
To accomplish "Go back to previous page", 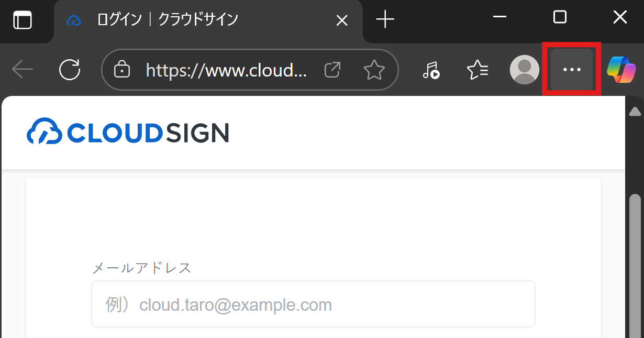I will pos(23,70).
